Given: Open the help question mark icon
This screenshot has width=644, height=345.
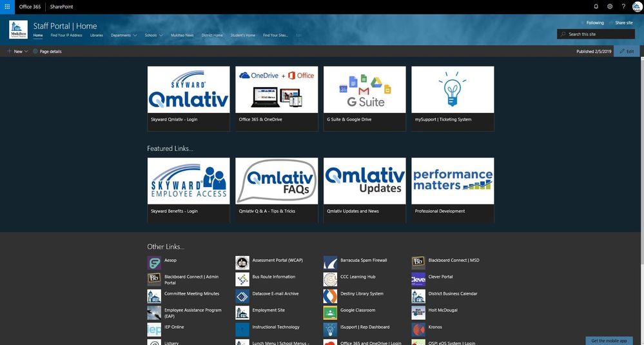Looking at the screenshot, I should [623, 6].
